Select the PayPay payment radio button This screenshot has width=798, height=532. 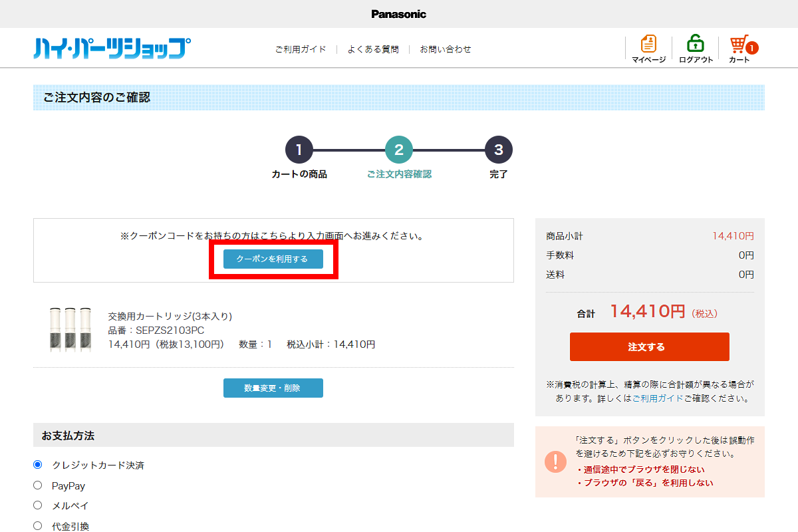(38, 485)
